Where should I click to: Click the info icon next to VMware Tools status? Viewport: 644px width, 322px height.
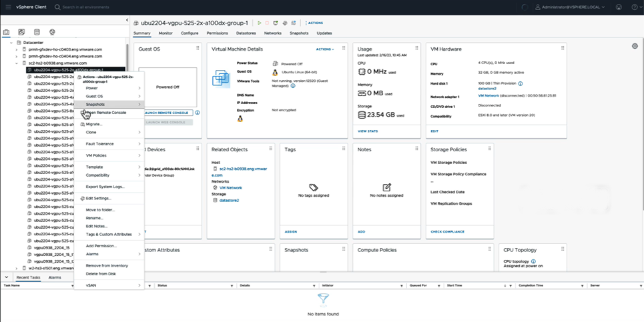click(293, 86)
